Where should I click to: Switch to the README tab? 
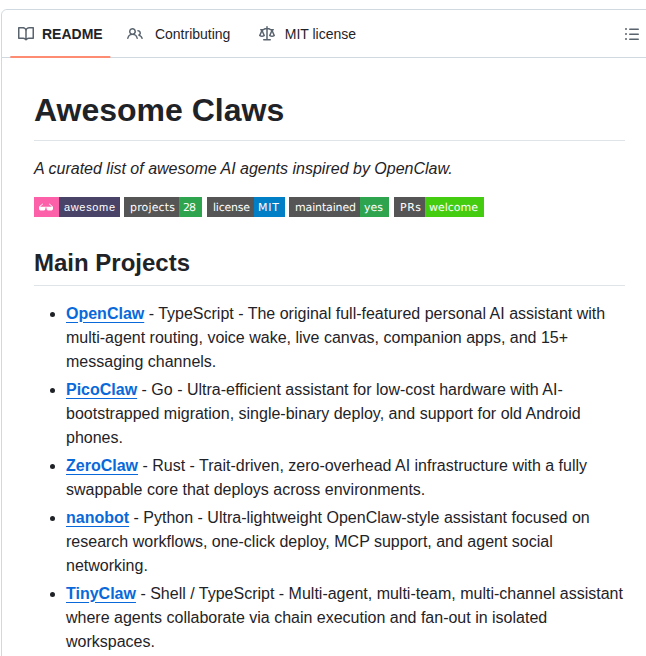coord(71,34)
